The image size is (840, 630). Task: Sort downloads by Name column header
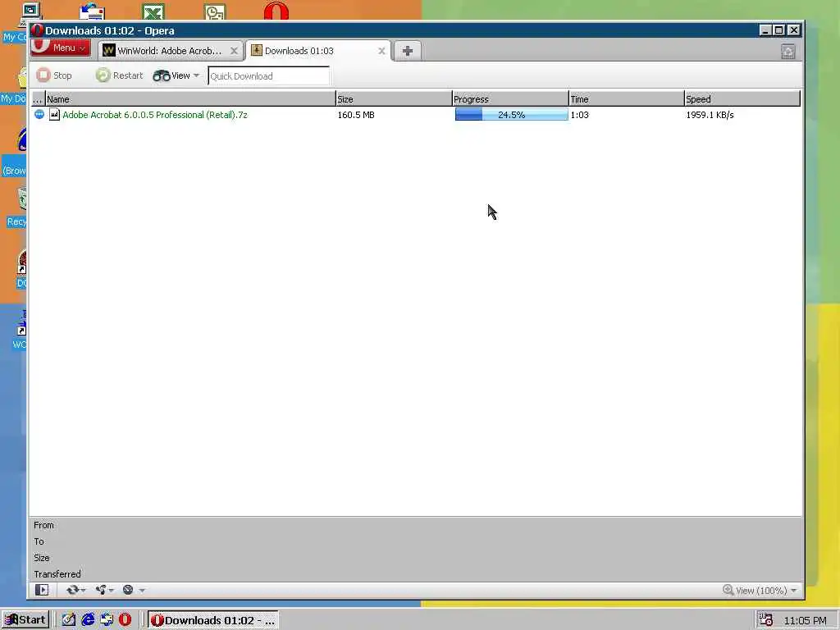coord(190,99)
